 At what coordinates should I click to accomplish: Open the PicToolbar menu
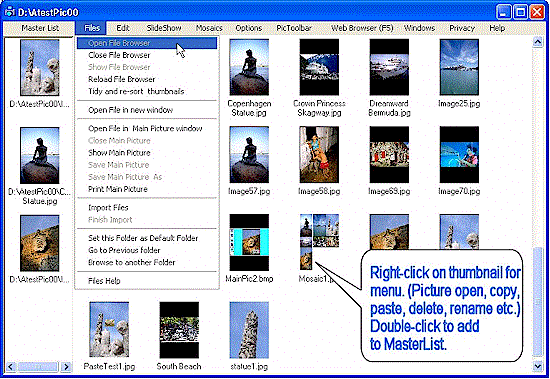coord(294,28)
